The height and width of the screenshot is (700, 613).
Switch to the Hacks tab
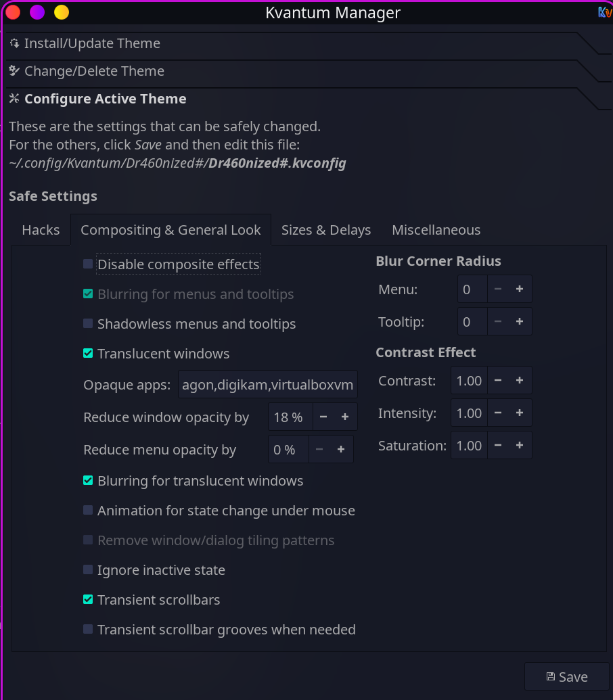[41, 230]
